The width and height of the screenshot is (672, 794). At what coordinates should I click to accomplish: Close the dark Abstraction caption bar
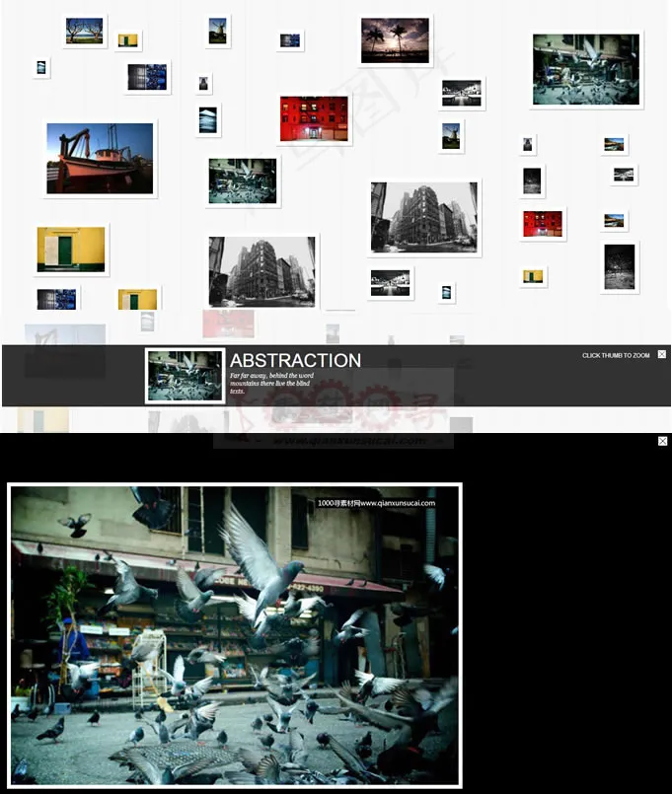click(x=662, y=354)
